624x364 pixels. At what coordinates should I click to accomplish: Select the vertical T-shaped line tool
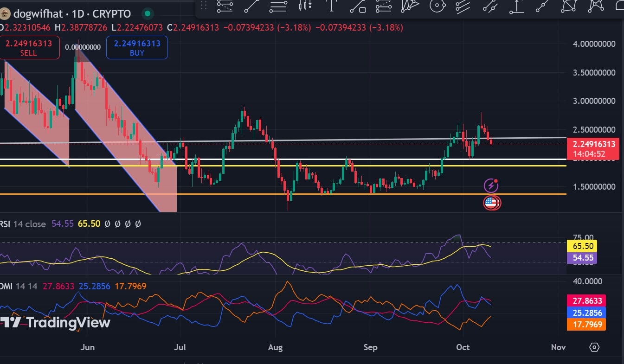click(331, 6)
